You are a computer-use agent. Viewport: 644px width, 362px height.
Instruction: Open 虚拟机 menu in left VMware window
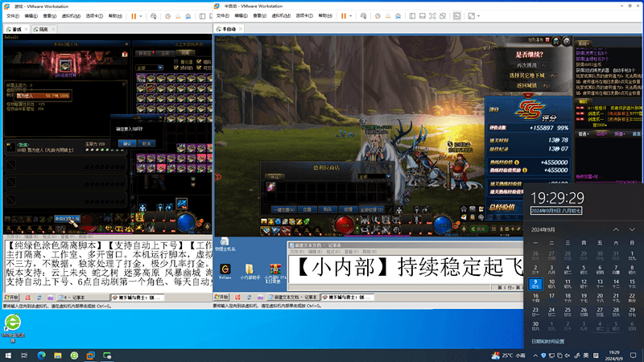[71, 16]
